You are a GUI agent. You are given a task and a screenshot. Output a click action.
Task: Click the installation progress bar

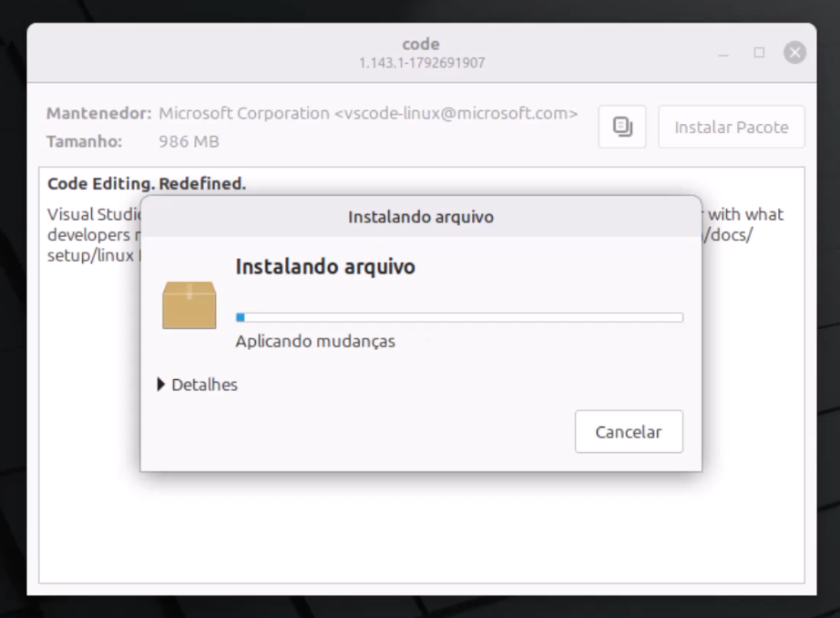459,317
